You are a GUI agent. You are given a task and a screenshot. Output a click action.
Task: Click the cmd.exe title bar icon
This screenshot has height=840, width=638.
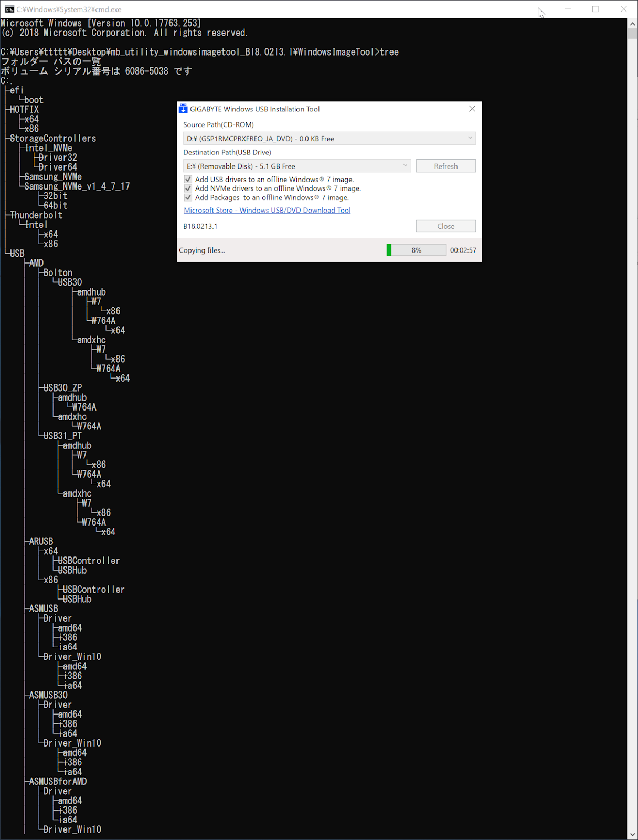(9, 9)
